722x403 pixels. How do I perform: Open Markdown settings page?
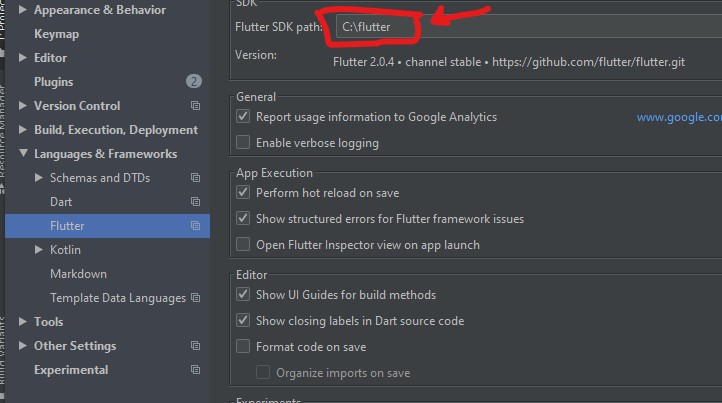click(x=78, y=274)
